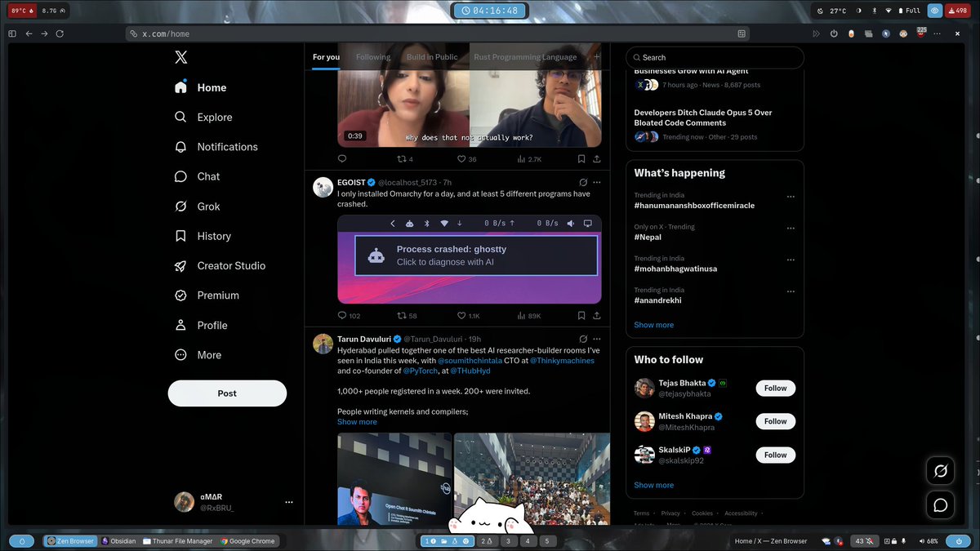This screenshot has height=551, width=980.
Task: Go to Home in sidebar
Action: pos(201,87)
